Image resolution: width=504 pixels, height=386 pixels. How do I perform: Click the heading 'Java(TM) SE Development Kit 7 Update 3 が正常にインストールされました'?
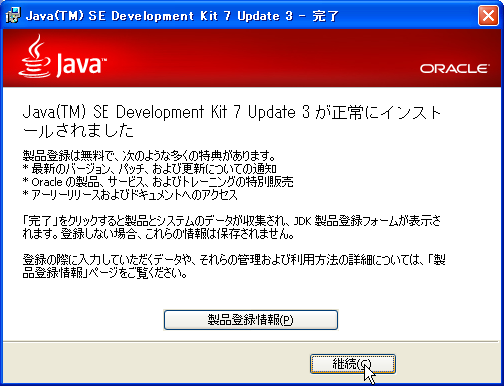pos(231,121)
